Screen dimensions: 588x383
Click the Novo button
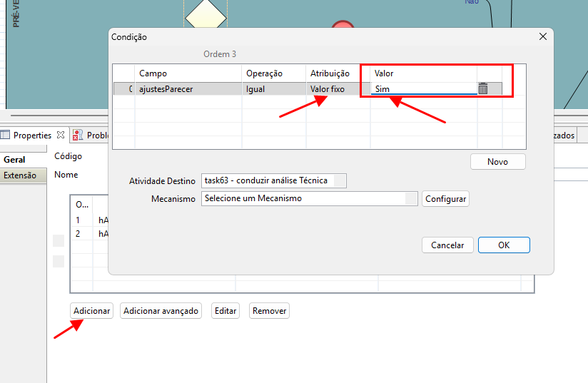coord(497,162)
